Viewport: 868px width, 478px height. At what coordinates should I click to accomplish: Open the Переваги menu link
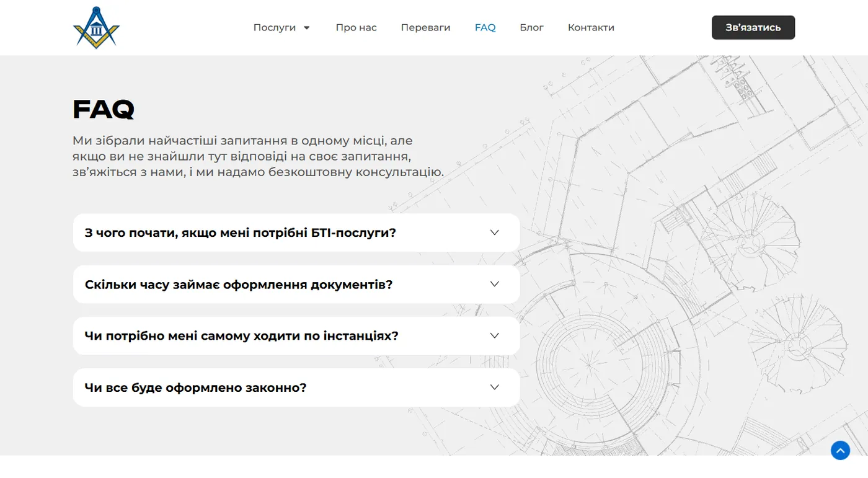coord(425,28)
